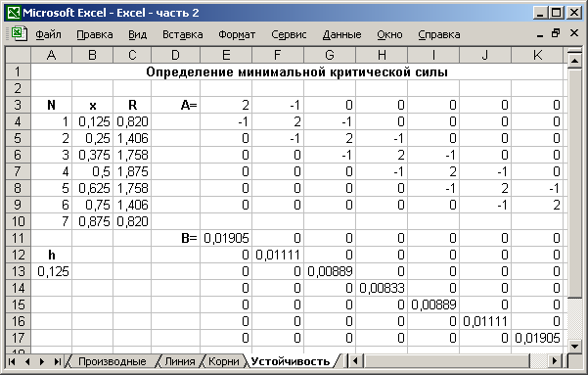Switch to the Линия sheet tab
588x375 pixels.
click(180, 361)
